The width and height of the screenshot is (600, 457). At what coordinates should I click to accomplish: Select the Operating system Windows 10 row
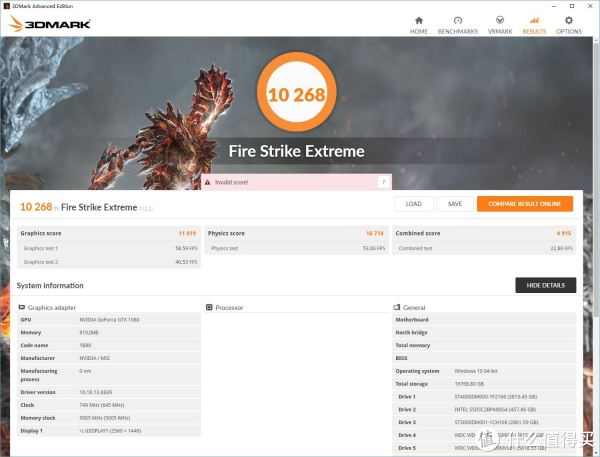(x=484, y=371)
